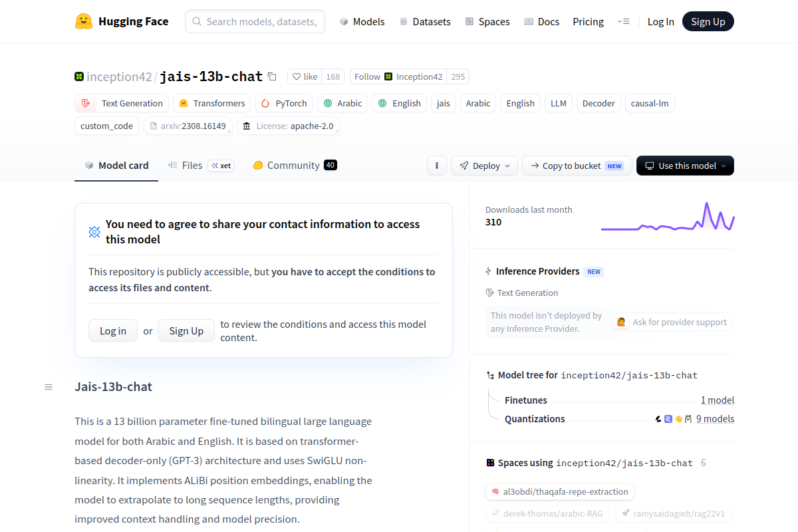
Task: Open al3obdi/thaqafa-repe-extraction space
Action: pyautogui.click(x=560, y=492)
